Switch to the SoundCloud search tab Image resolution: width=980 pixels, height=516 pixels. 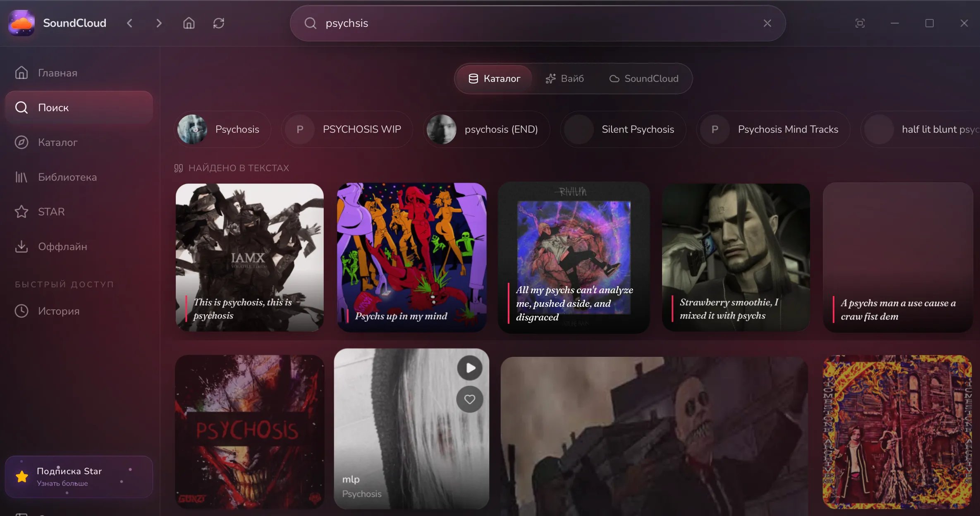click(x=644, y=79)
